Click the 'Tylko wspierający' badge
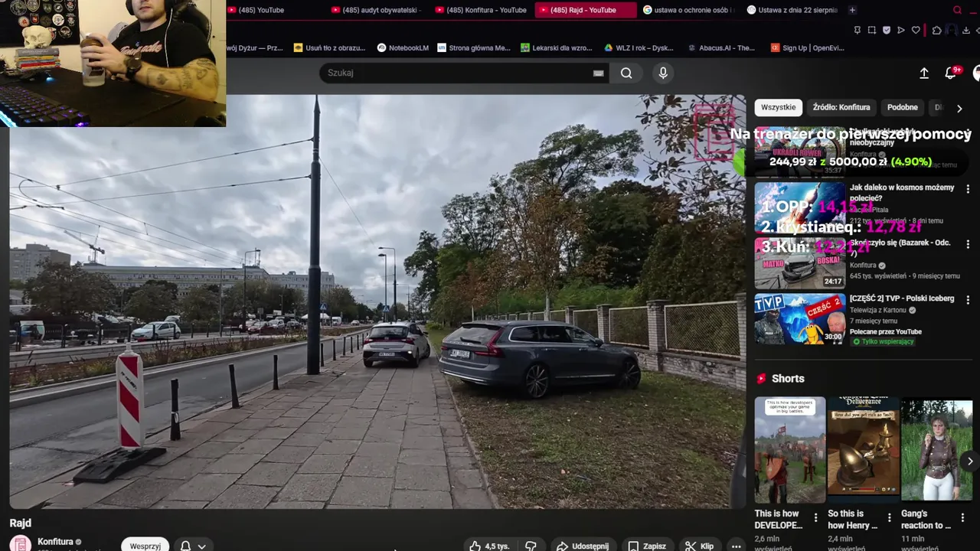 [883, 341]
